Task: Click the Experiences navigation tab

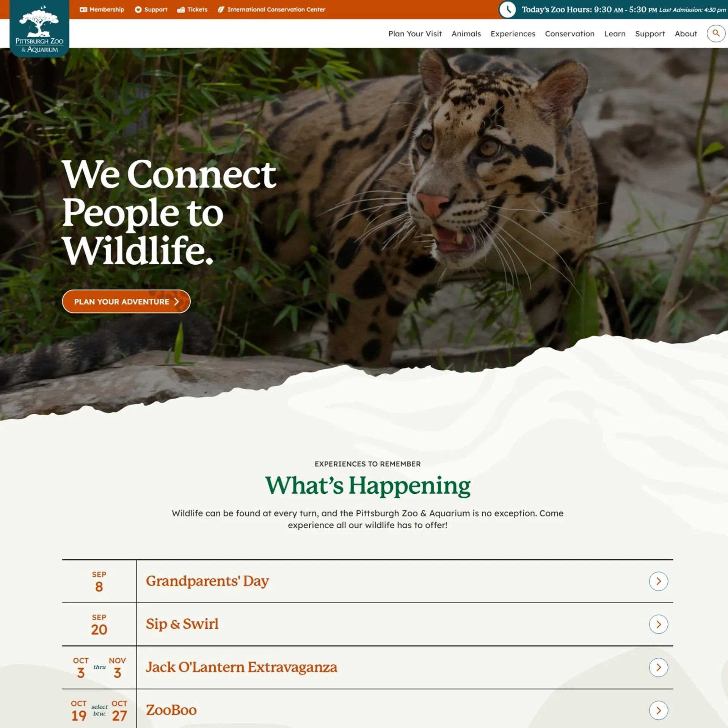Action: click(513, 33)
